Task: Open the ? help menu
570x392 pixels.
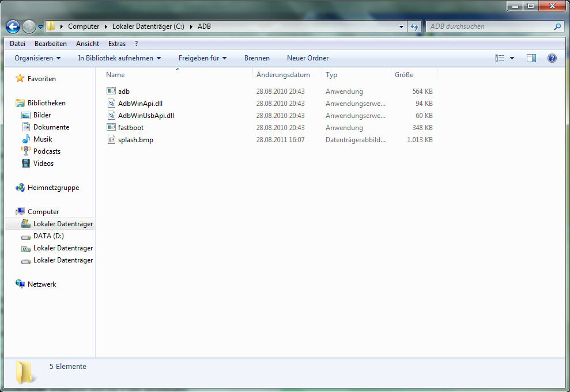Action: tap(137, 44)
